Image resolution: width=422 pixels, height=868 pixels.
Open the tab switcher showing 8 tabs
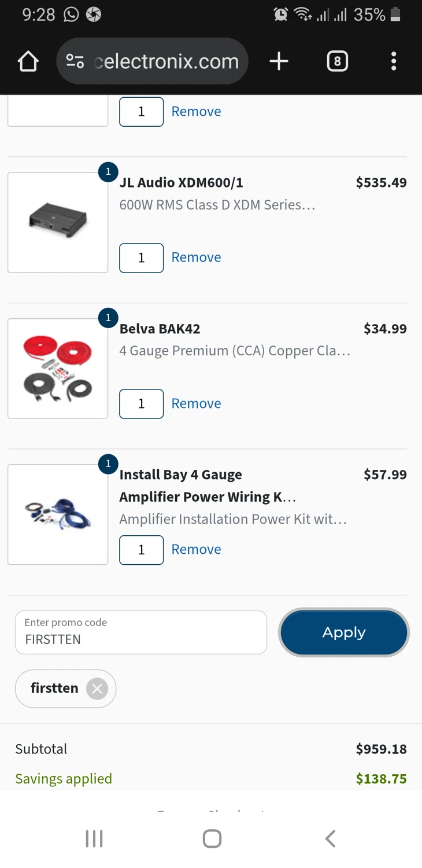(x=337, y=61)
